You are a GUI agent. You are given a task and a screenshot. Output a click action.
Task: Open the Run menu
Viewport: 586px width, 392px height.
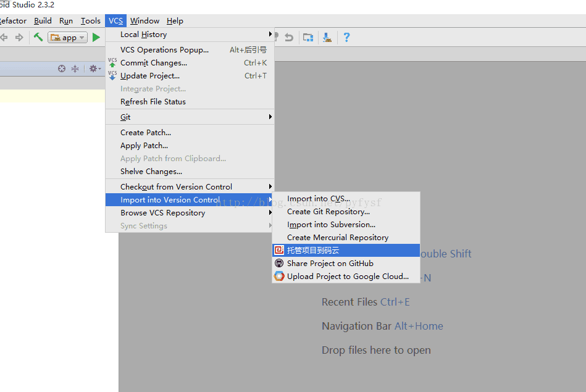pos(66,21)
